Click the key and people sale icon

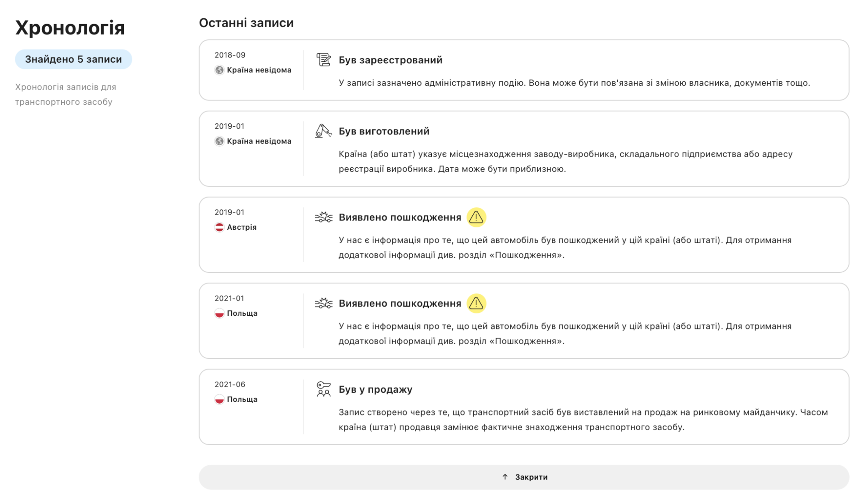(323, 389)
